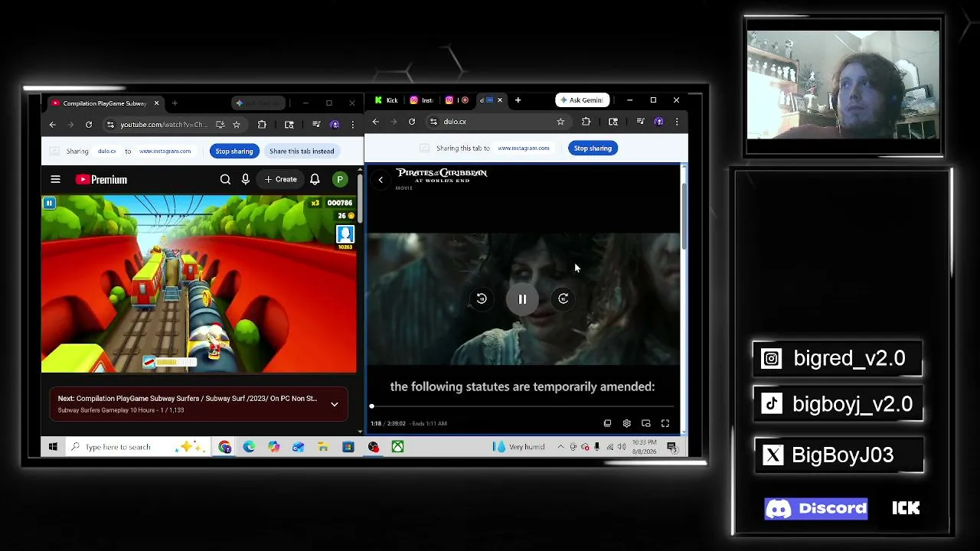
Task: Enter fullscreen on the movie player
Action: click(665, 423)
